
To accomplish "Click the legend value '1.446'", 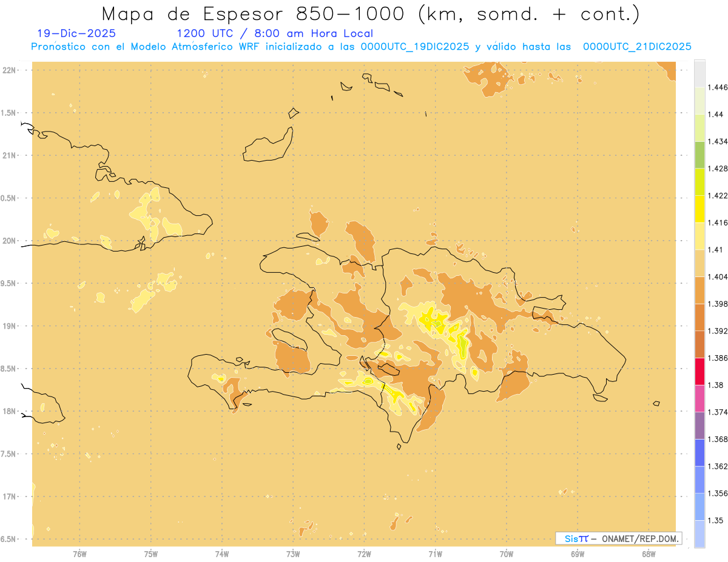I will (718, 87).
